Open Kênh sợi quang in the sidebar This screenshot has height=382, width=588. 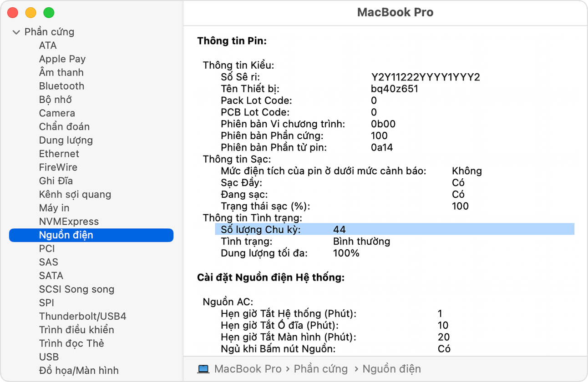(x=75, y=195)
